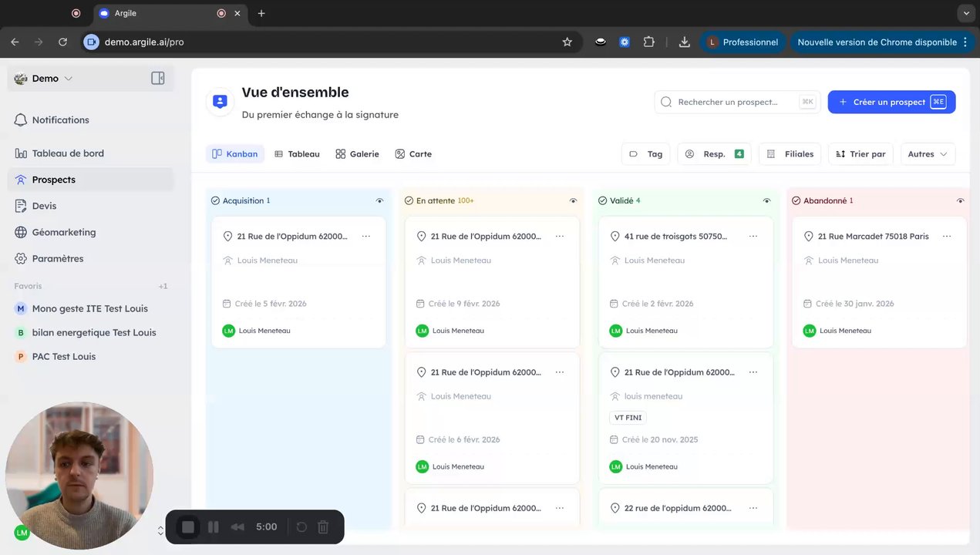This screenshot has width=980, height=555.
Task: Click the webcam bubble of the presenter
Action: click(79, 476)
